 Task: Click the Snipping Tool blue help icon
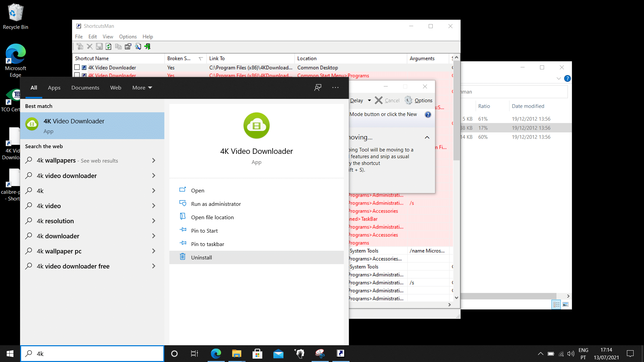click(x=428, y=115)
